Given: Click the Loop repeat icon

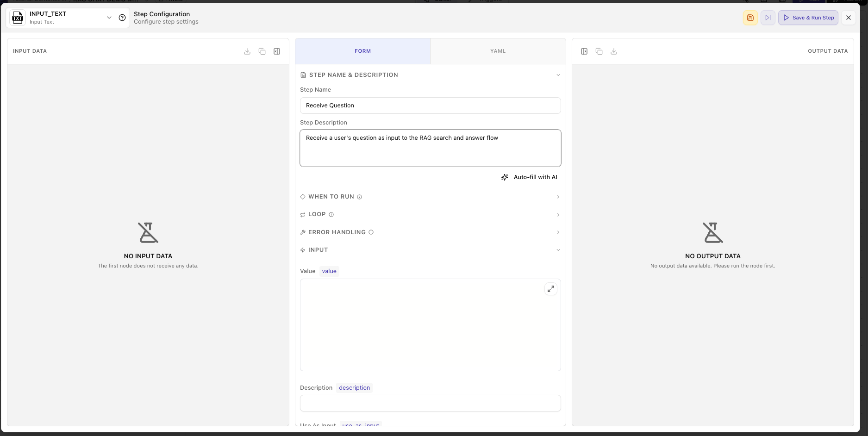Looking at the screenshot, I should coord(303,215).
